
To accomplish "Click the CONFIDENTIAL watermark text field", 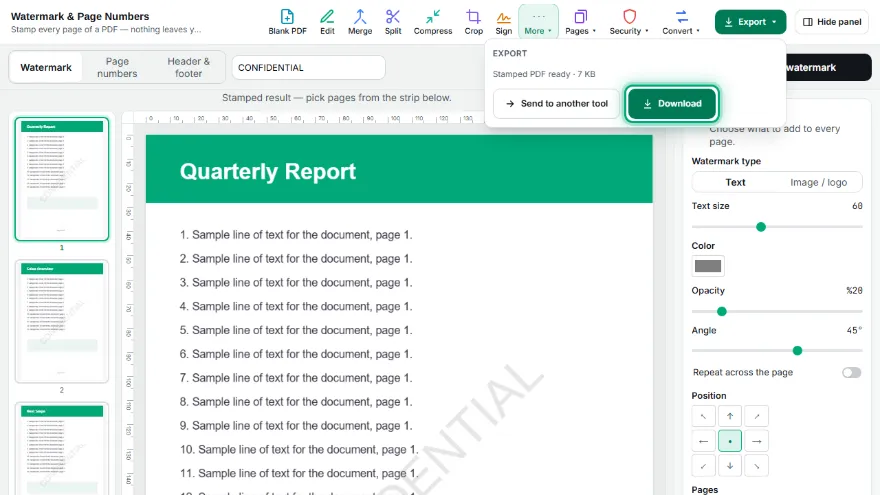I will tap(308, 67).
